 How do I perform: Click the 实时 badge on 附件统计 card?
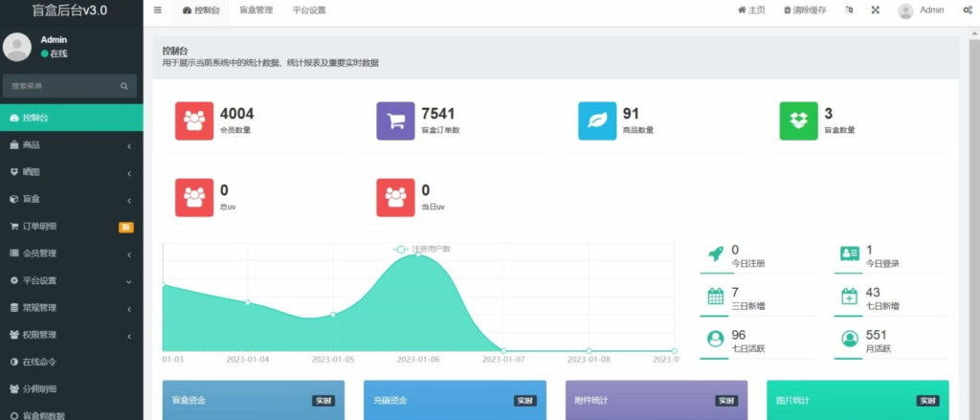pyautogui.click(x=727, y=401)
